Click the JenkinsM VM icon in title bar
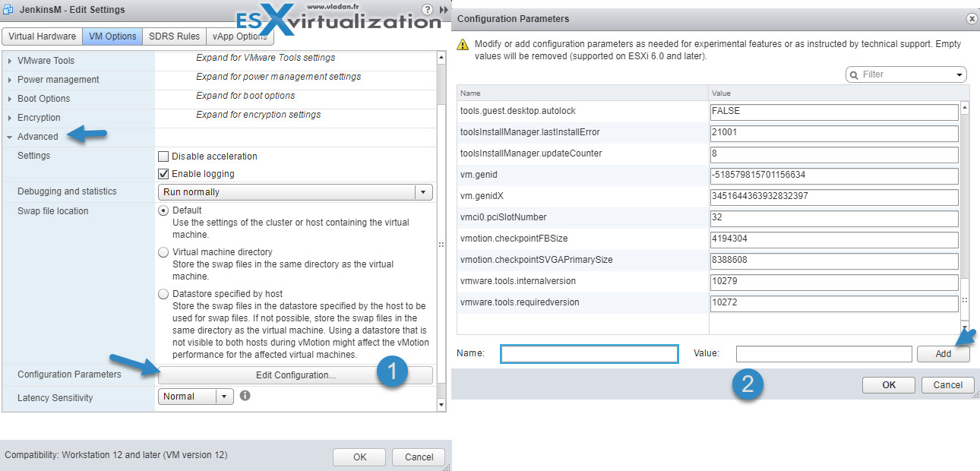 [9, 10]
